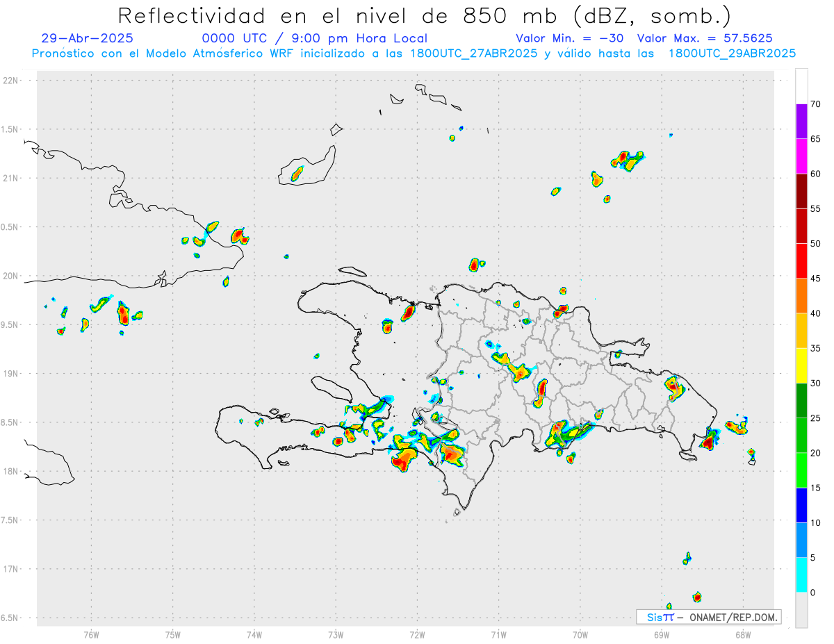Click the '22N' latitude label
This screenshot has height=644, width=834.
10,81
